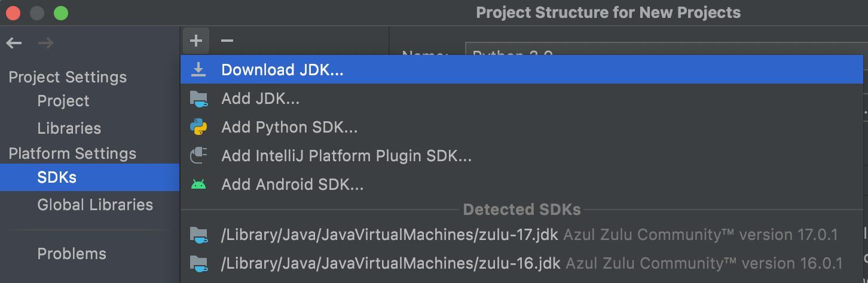Image resolution: width=868 pixels, height=283 pixels.
Task: Open the Problems section
Action: [72, 254]
